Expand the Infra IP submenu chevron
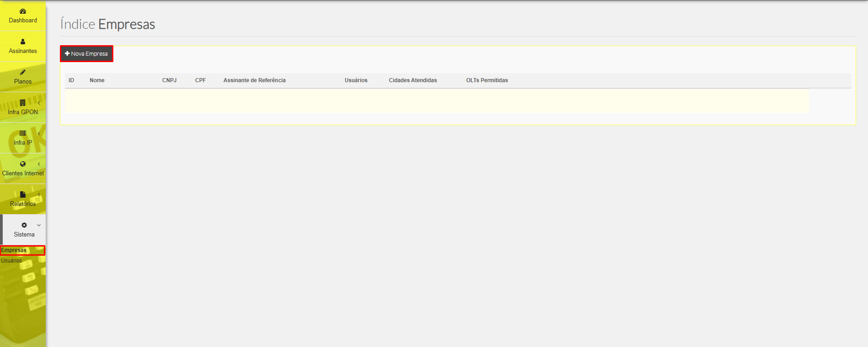Screen dimensions: 868x347 point(39,134)
